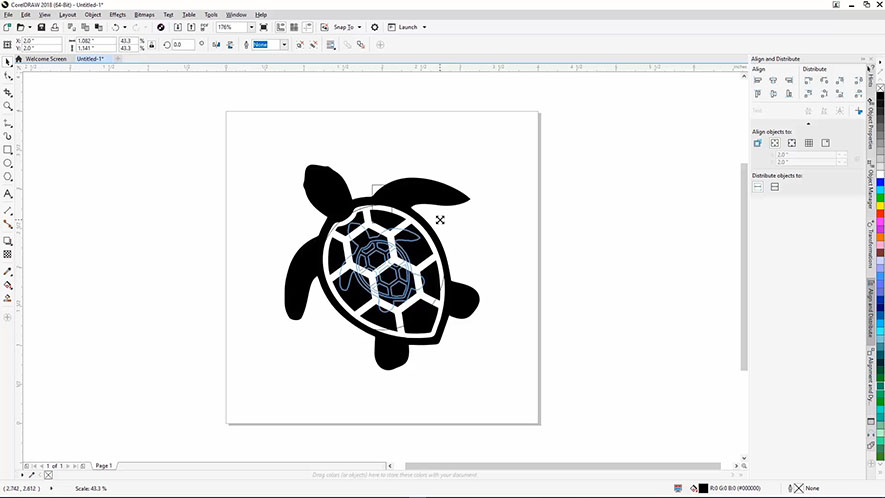Activate the Rectangle tool

point(8,149)
